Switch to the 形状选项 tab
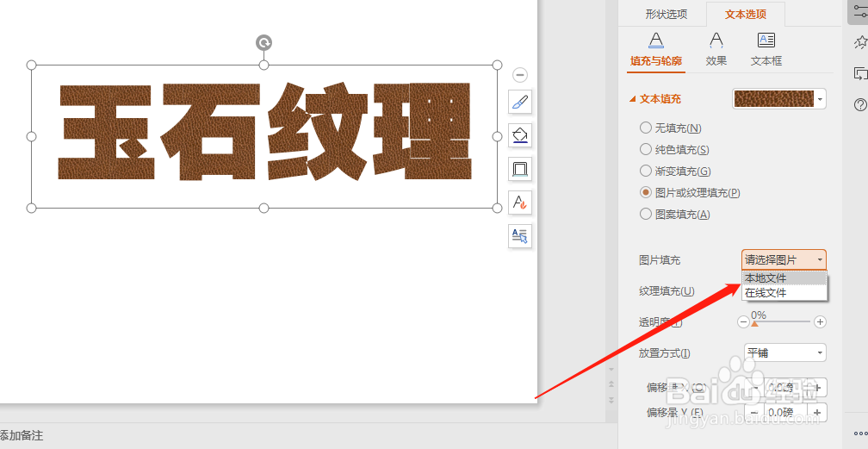Viewport: 868px width, 449px height. tap(666, 15)
